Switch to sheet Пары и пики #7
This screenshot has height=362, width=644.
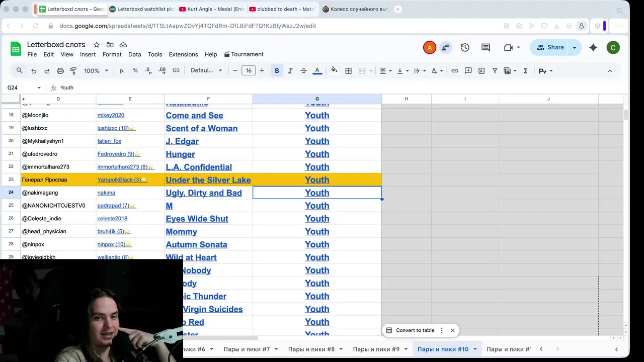coord(247,349)
